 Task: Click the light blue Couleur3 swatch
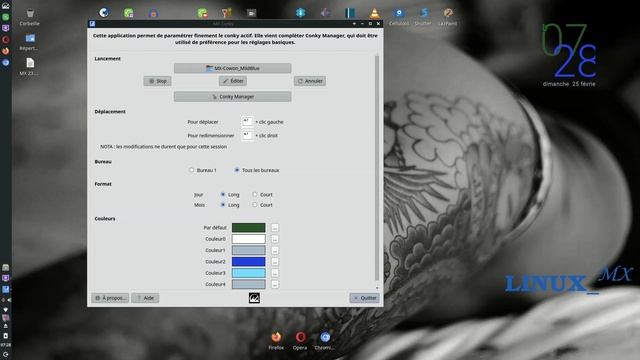249,273
